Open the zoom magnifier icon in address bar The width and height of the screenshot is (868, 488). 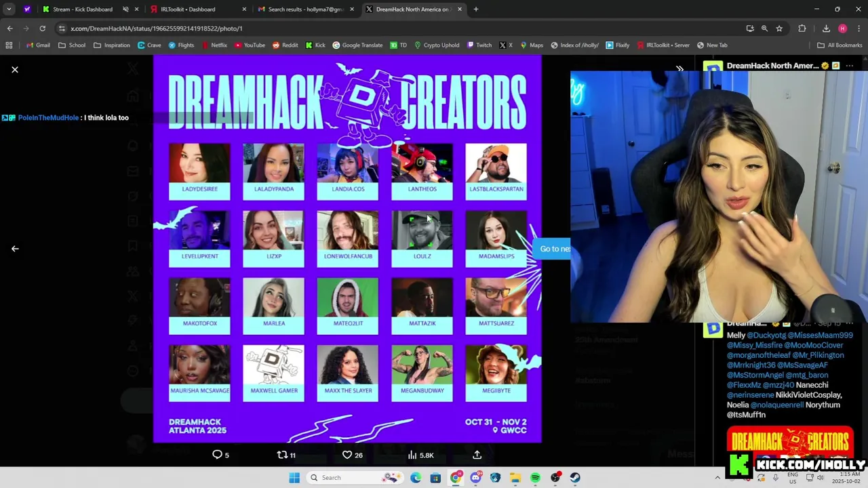point(764,28)
